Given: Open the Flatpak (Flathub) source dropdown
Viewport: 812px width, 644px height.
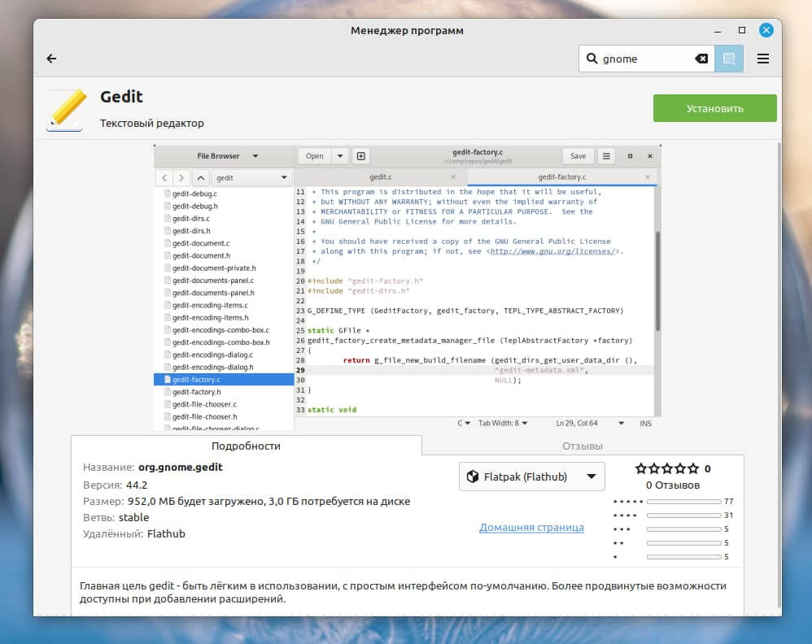Looking at the screenshot, I should (x=532, y=476).
